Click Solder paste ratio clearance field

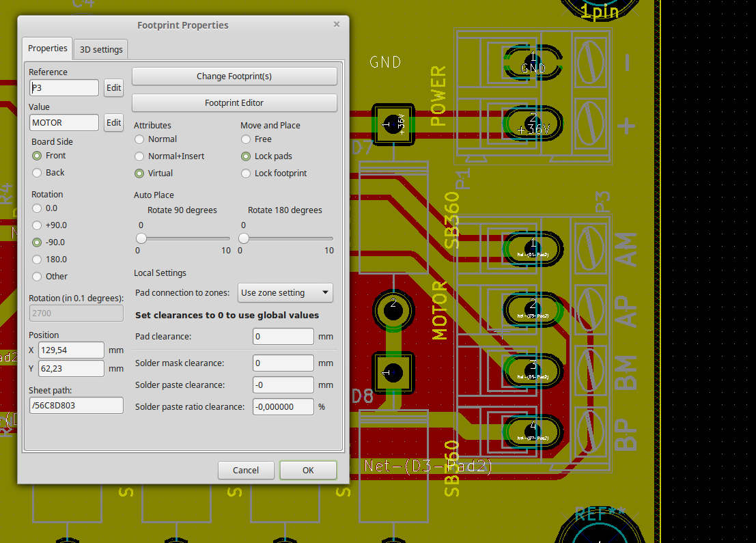[283, 406]
